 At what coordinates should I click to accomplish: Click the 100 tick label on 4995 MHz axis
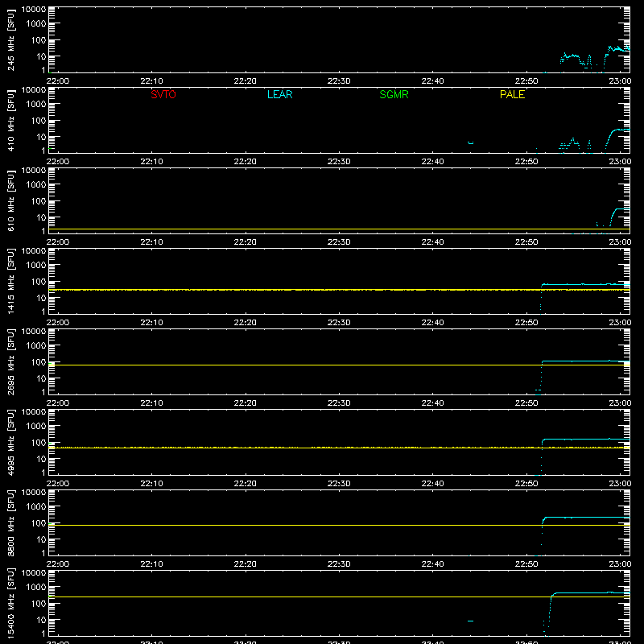pos(39,443)
